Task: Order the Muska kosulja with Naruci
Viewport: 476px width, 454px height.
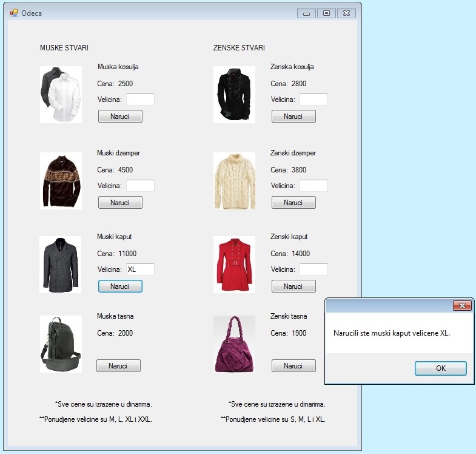Action: tap(120, 116)
